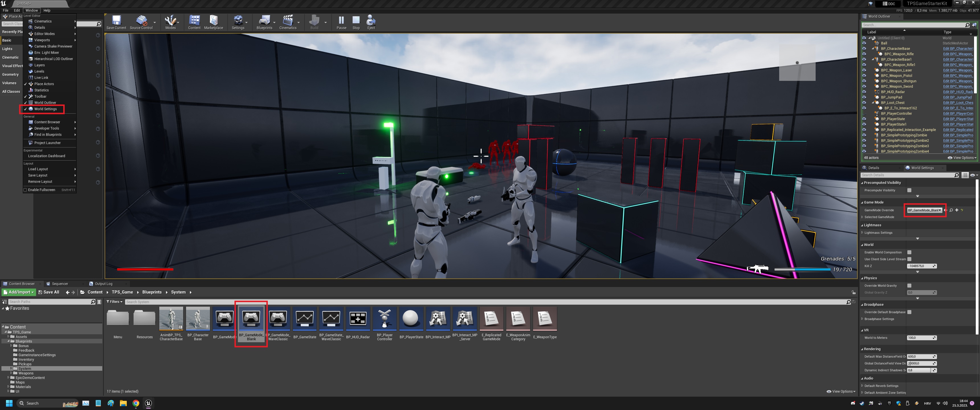
Task: Open the Marketplace toolbar icon
Action: [x=213, y=22]
